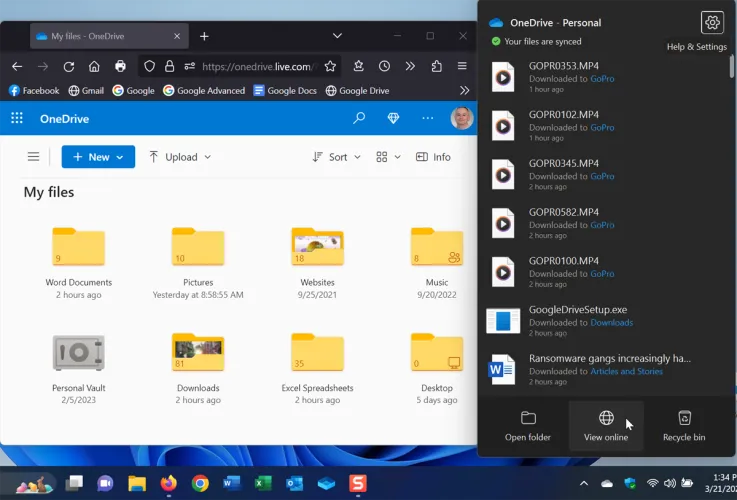Open the view layout switcher dropdown
Screen dimensions: 737x500
pos(388,157)
